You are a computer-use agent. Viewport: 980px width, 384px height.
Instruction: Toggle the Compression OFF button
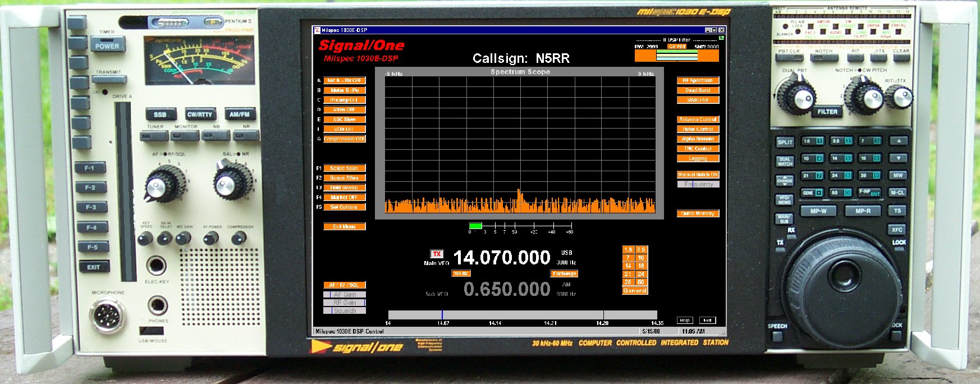[x=345, y=139]
